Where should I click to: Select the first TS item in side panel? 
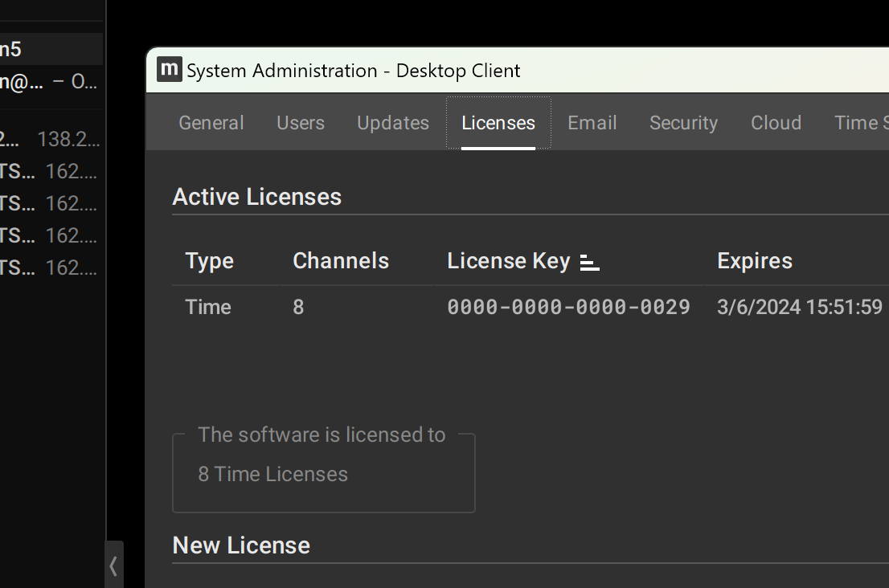tap(50, 171)
